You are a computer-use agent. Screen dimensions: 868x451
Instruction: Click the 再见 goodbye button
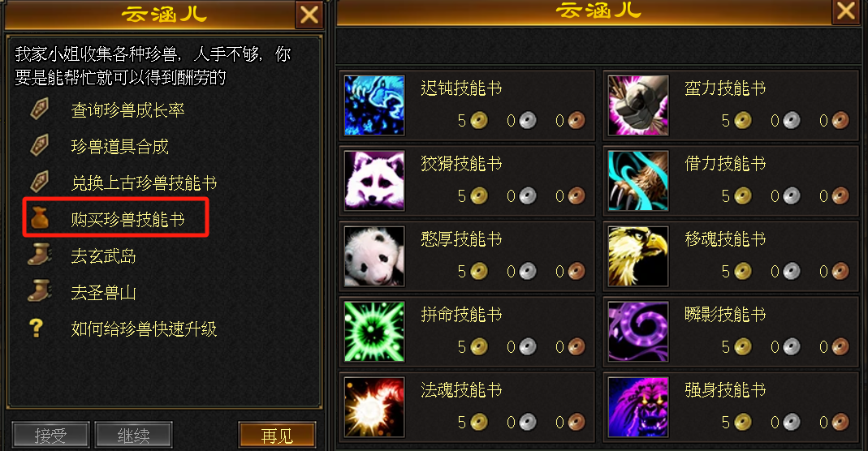point(277,436)
